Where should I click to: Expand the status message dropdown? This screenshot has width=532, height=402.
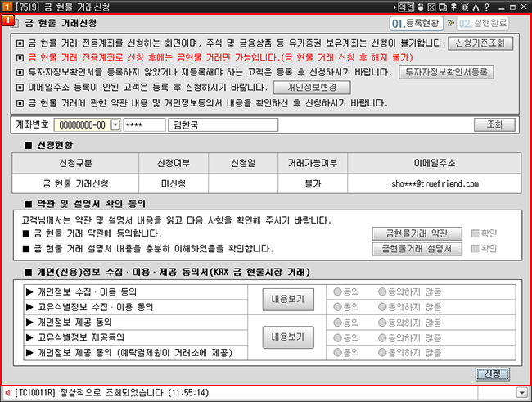click(x=521, y=393)
